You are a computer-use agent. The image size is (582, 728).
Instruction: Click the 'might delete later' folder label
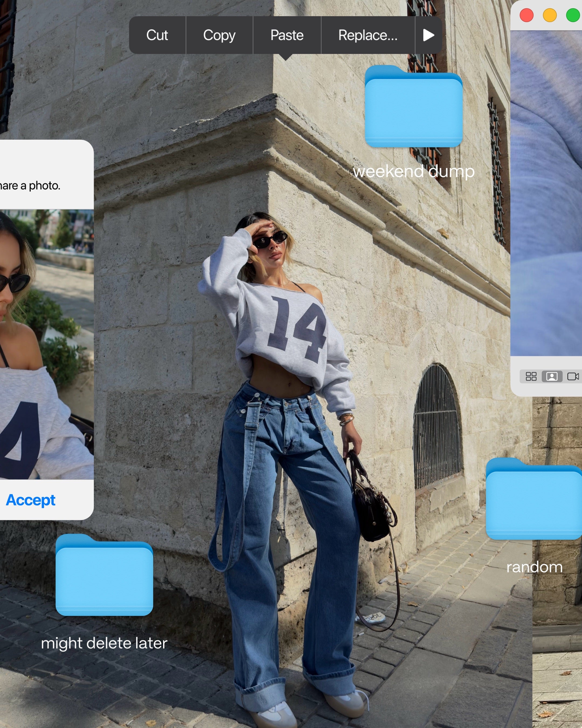tap(104, 643)
